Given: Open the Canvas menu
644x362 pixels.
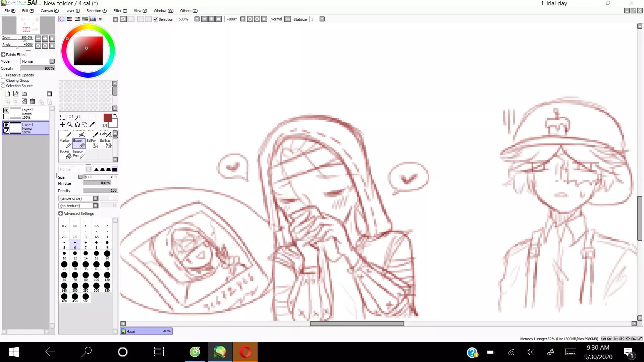Looking at the screenshot, I should (50, 11).
